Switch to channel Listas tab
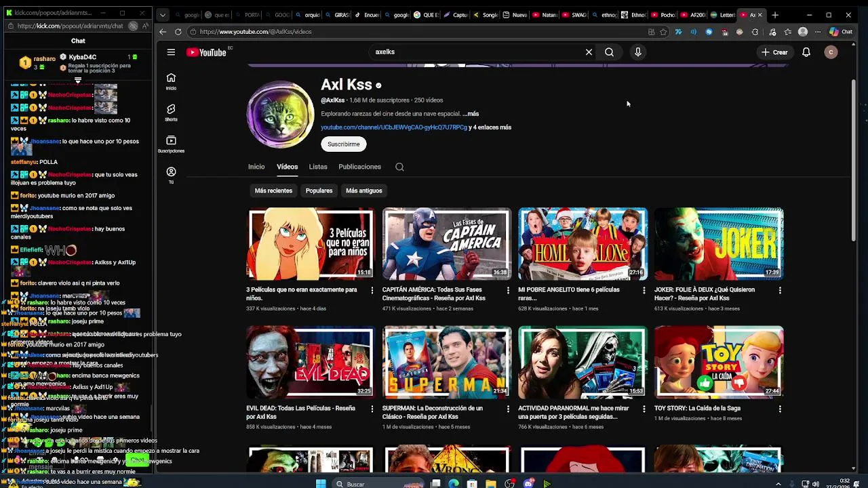868x488 pixels. pyautogui.click(x=318, y=167)
